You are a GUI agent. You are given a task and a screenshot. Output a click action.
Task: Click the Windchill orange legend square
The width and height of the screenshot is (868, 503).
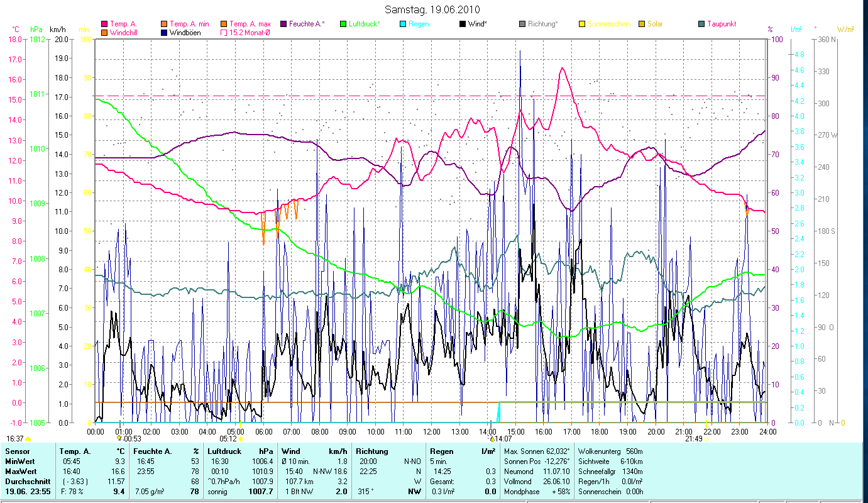[x=104, y=32]
